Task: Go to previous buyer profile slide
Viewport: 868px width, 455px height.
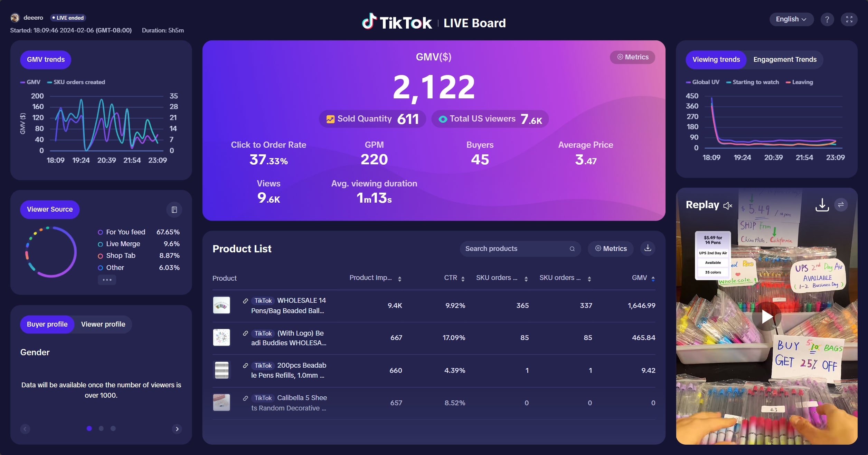Action: pyautogui.click(x=25, y=429)
